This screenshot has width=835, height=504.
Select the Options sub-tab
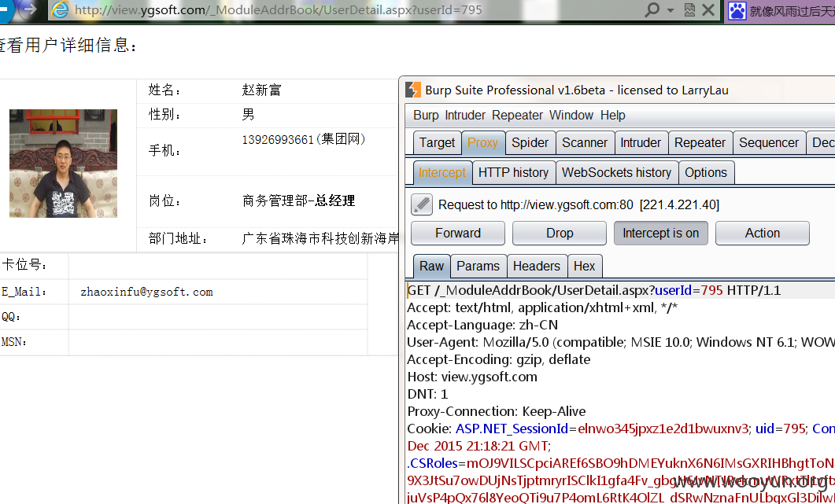(x=706, y=172)
